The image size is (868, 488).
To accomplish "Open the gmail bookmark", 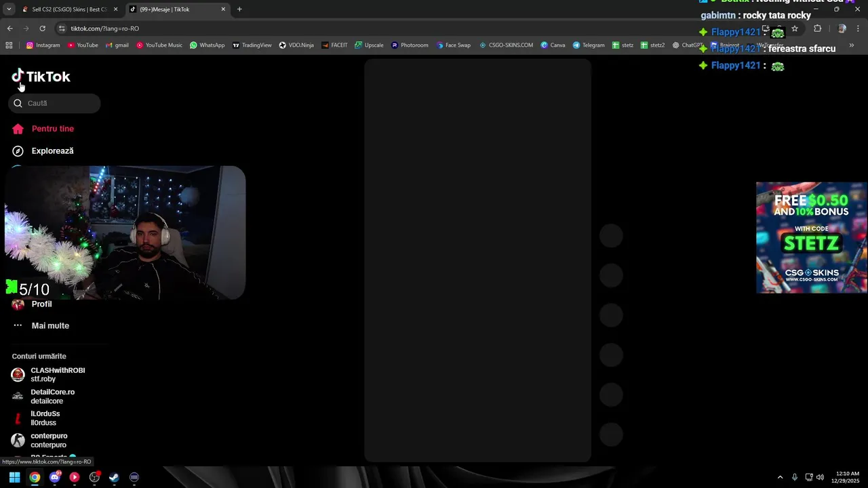I will 117,45.
